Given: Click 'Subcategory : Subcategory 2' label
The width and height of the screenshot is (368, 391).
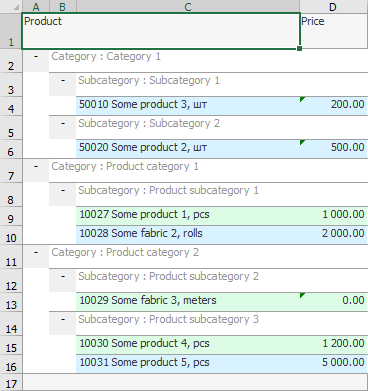Looking at the screenshot, I should [149, 123].
